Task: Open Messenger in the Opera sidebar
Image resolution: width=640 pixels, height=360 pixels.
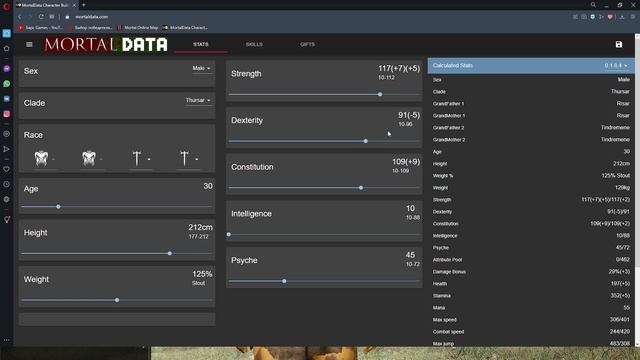Action: click(x=7, y=69)
